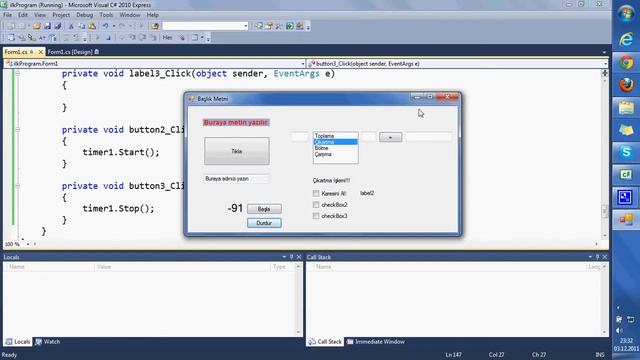Select Bölme in the listbox
The height and width of the screenshot is (360, 640).
click(x=336, y=148)
